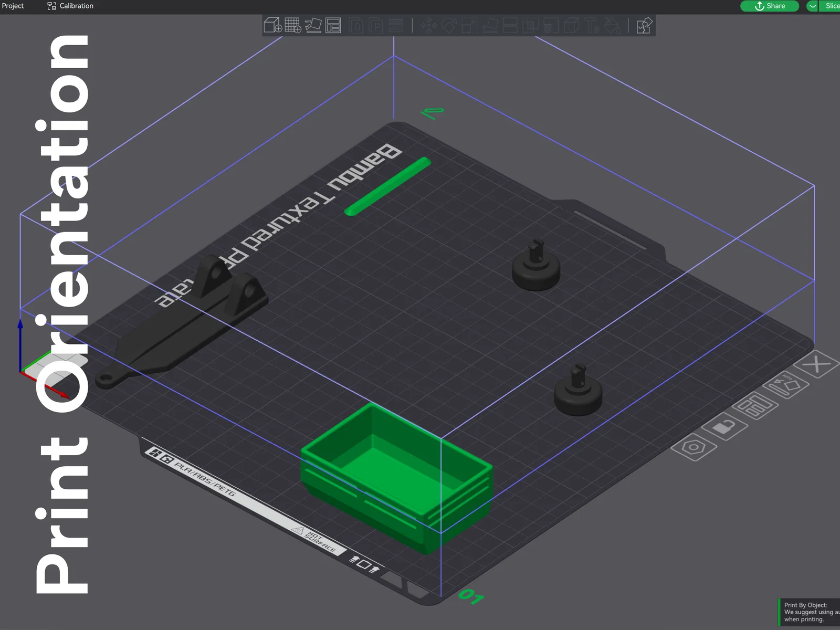Select the Lay on Face tool

490,25
